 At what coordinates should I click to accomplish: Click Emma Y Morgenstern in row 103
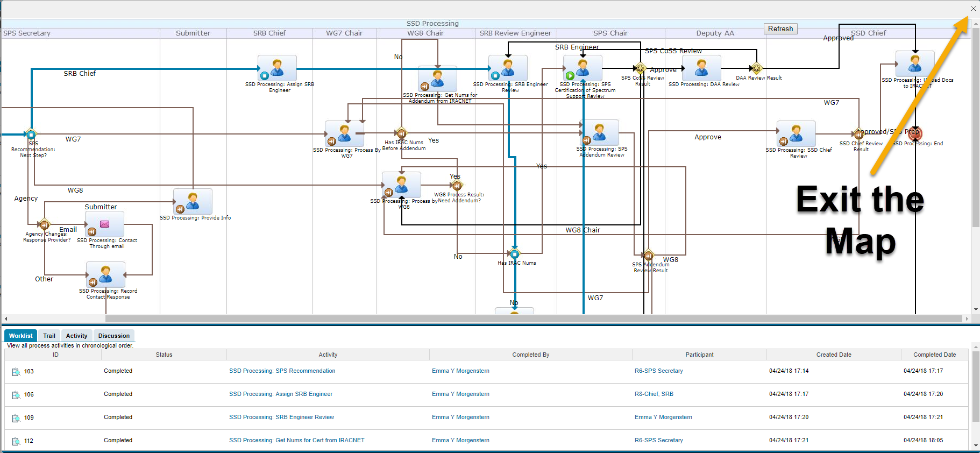[x=460, y=371]
